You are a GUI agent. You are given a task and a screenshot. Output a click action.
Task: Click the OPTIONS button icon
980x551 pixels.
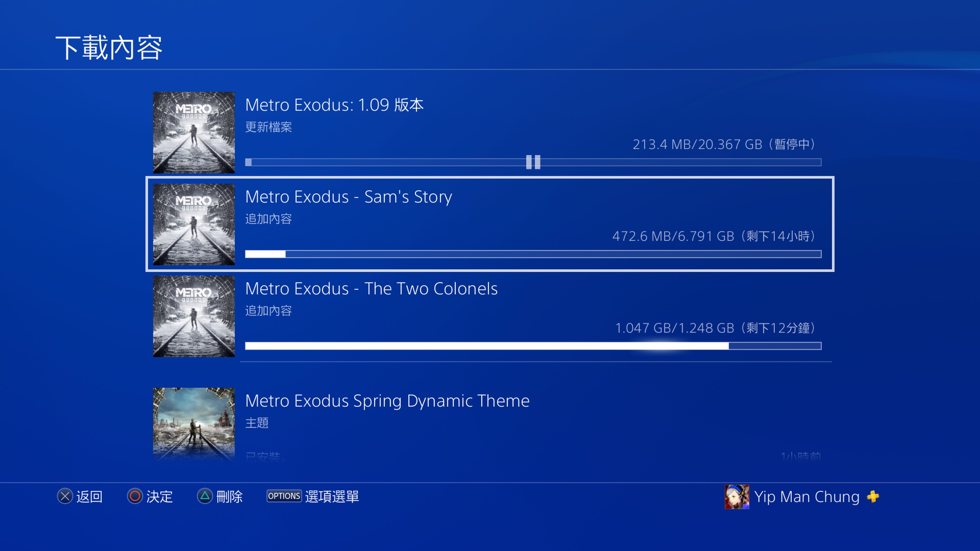[x=284, y=496]
